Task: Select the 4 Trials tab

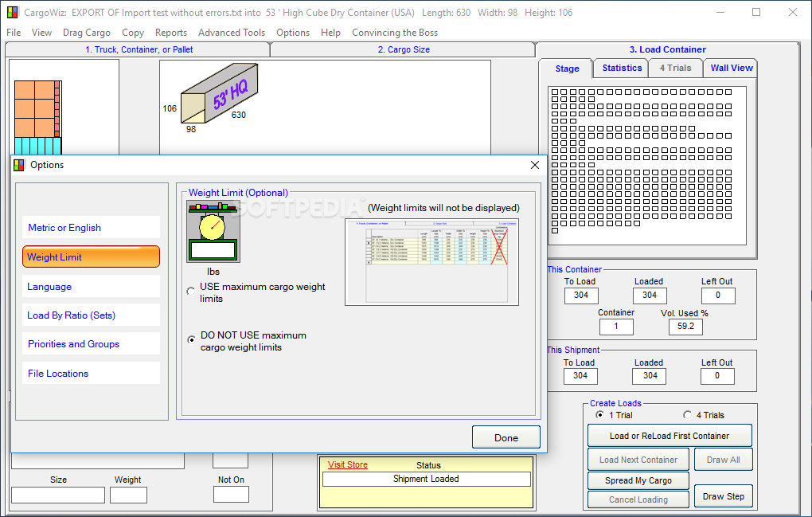Action: (x=675, y=68)
